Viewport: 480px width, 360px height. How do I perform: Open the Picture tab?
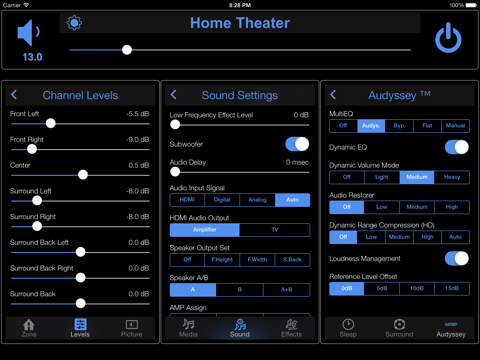pyautogui.click(x=132, y=328)
